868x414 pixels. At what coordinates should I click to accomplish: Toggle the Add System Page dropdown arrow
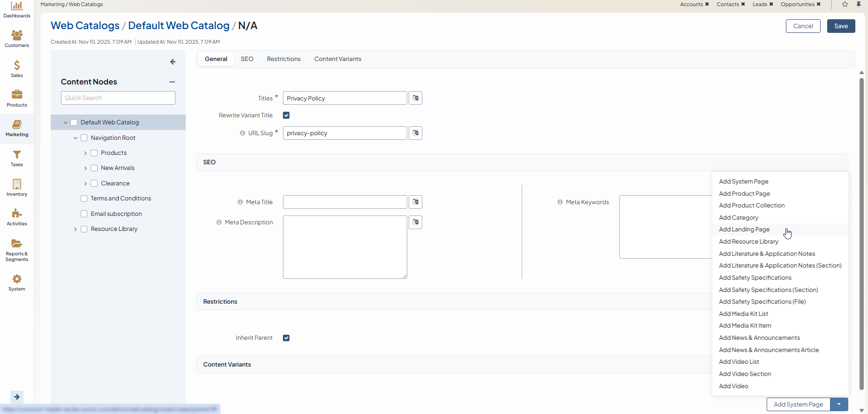[839, 404]
